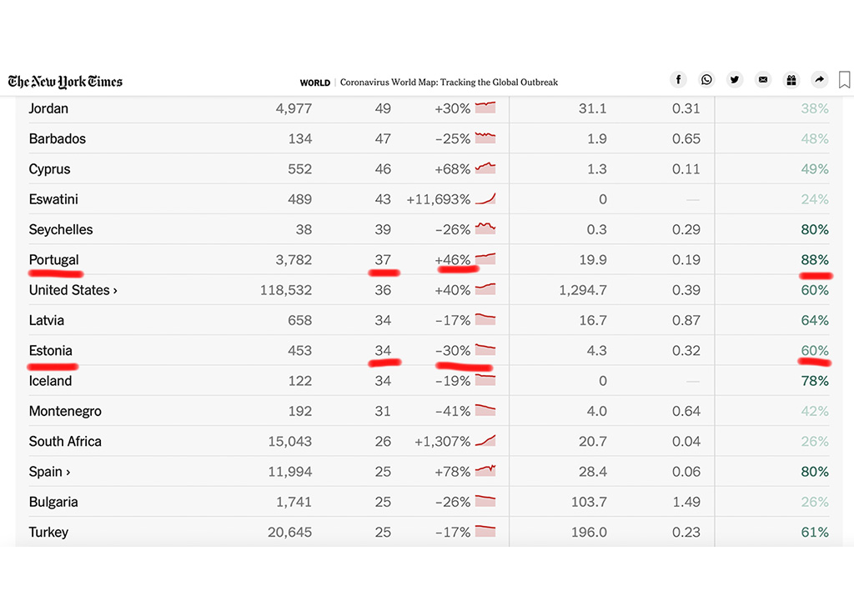The width and height of the screenshot is (854, 616).
Task: Email this article using envelope icon
Action: click(x=763, y=80)
